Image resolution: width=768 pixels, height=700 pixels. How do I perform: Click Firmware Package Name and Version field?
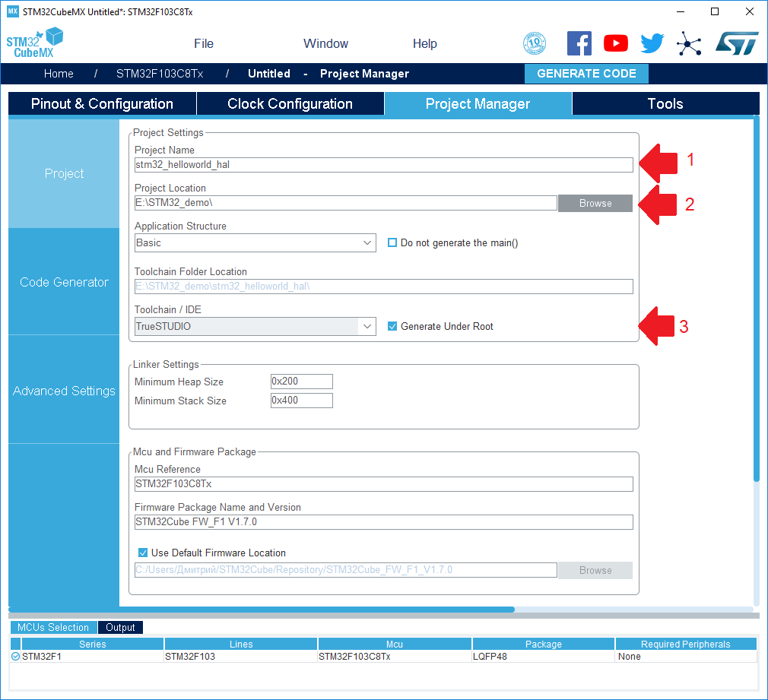pyautogui.click(x=383, y=522)
